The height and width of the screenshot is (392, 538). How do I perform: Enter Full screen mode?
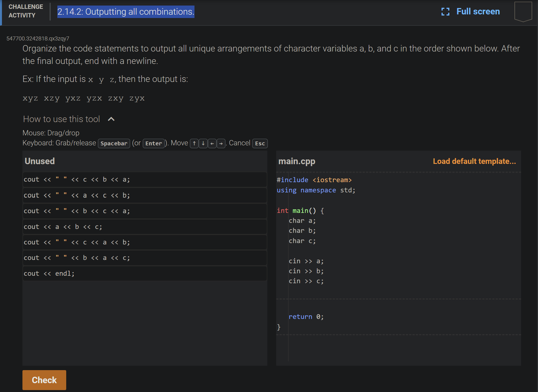(478, 11)
